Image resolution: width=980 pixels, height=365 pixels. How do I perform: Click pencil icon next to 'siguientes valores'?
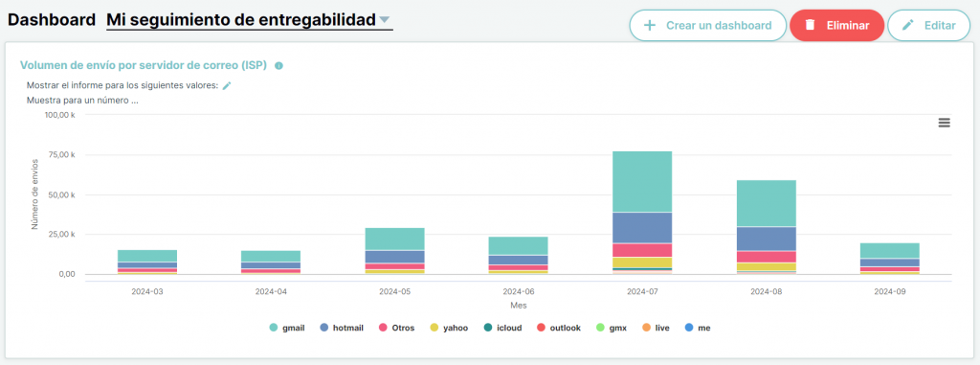point(227,86)
